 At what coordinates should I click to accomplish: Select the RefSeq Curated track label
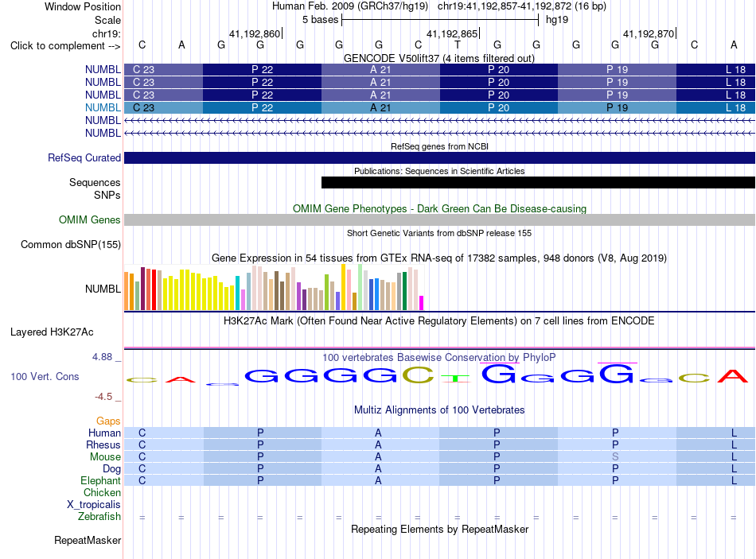point(84,157)
